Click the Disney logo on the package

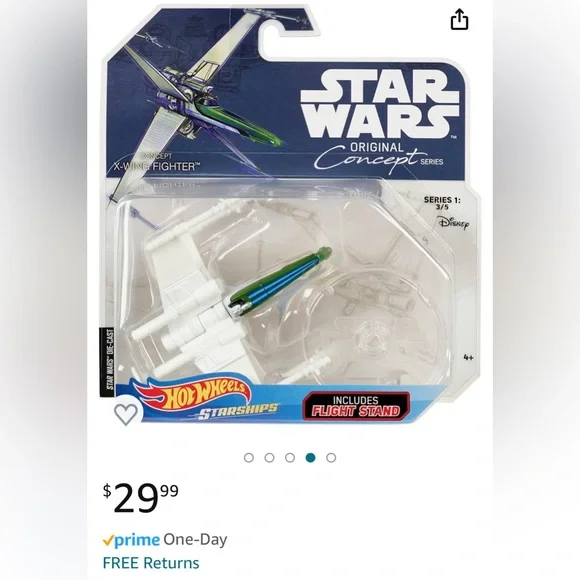pyautogui.click(x=453, y=223)
